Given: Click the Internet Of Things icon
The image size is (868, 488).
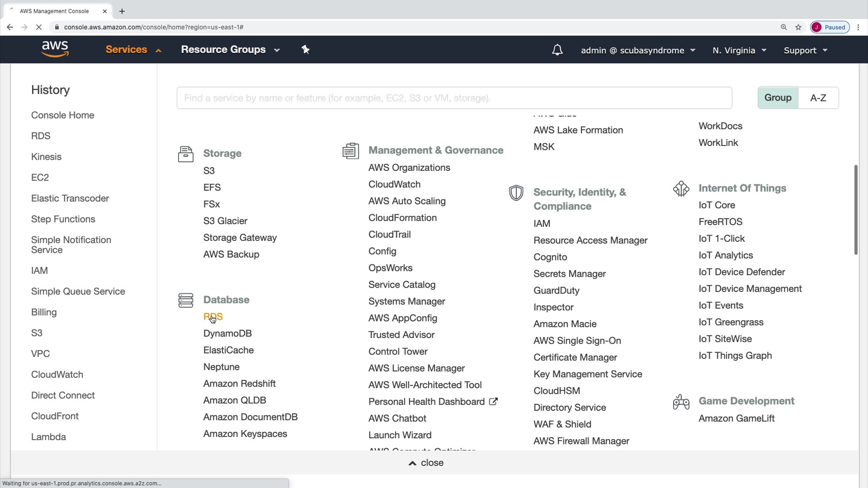Looking at the screenshot, I should pos(681,189).
